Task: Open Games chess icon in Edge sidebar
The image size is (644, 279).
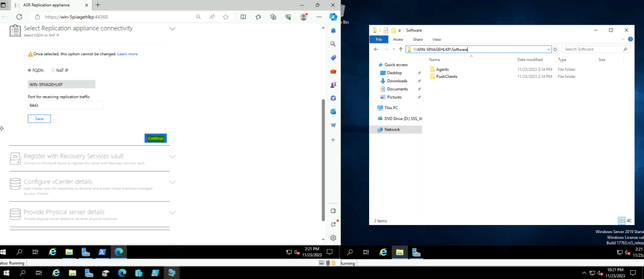Action: point(333,85)
